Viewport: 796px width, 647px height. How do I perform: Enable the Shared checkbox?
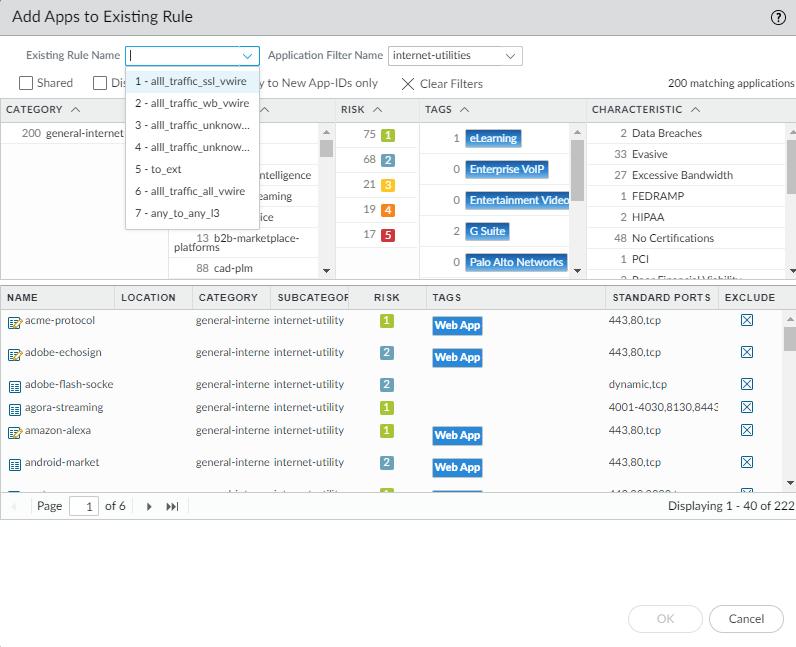27,84
